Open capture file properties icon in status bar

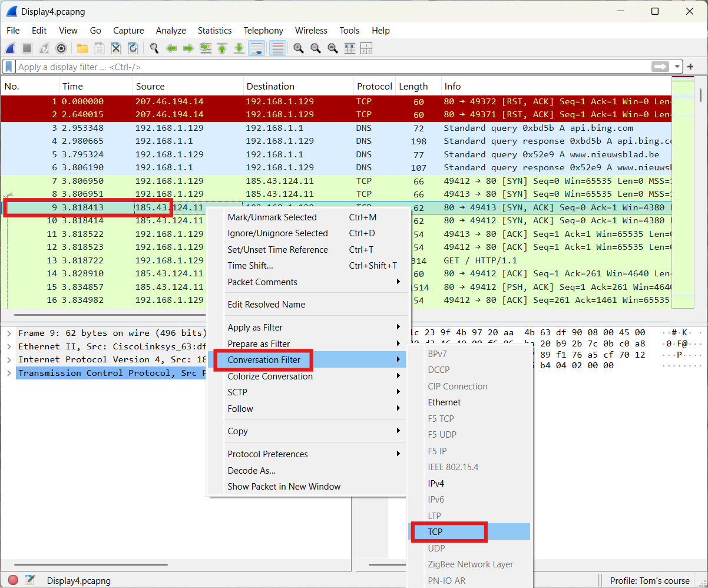(x=30, y=580)
